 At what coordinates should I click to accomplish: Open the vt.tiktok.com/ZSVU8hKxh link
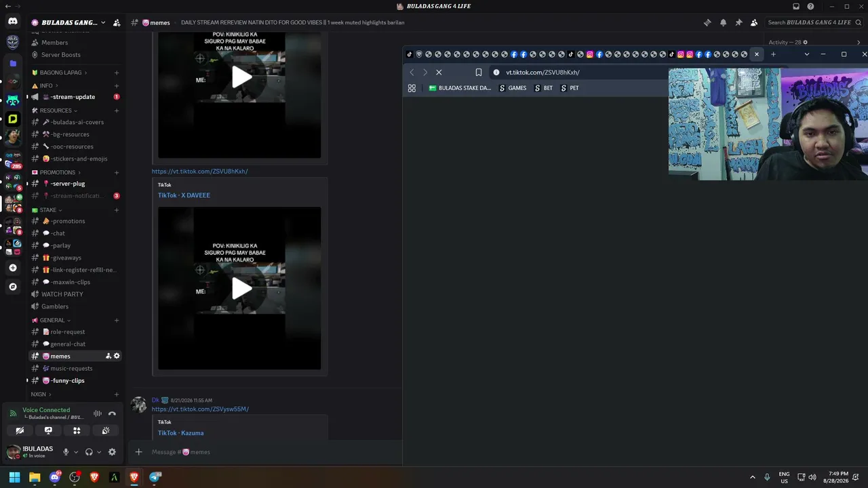[x=199, y=171]
